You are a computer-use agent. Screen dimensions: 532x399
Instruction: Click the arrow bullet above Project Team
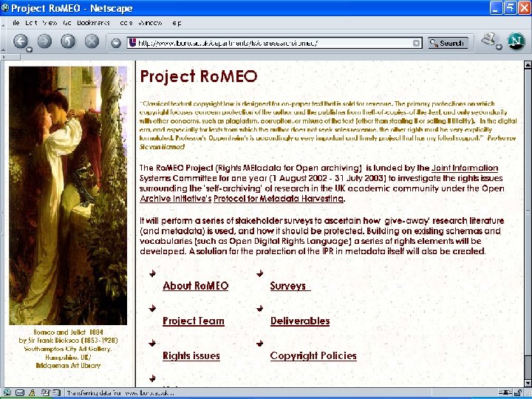pos(152,308)
